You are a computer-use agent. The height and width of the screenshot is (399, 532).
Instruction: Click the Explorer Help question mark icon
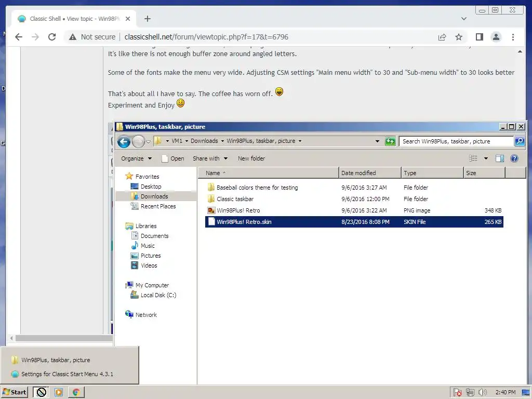(514, 158)
